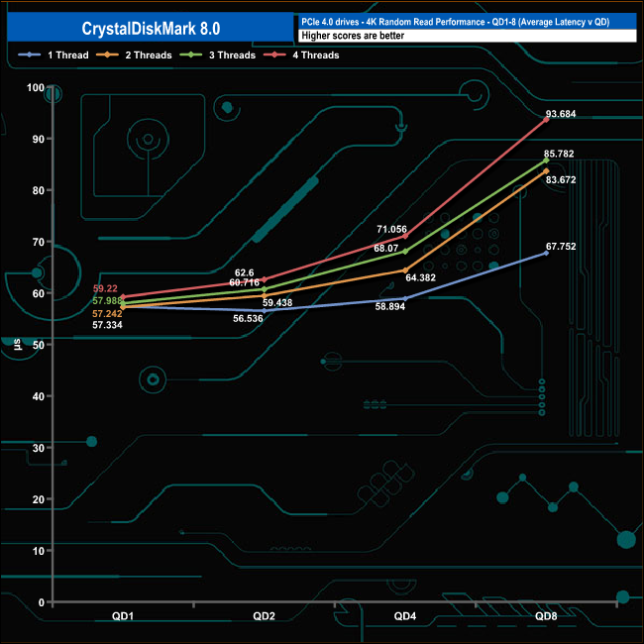Image resolution: width=644 pixels, height=644 pixels.
Task: Click the 10 y-axis tick label
Action: (x=39, y=551)
